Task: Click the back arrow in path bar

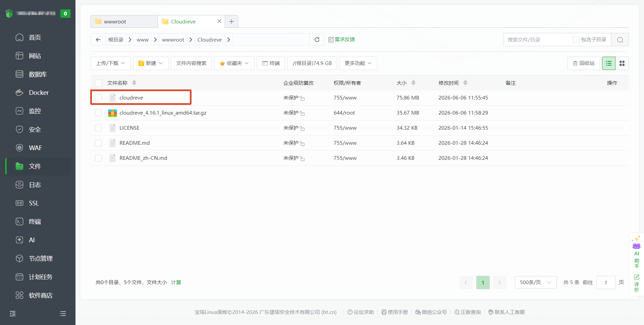Action: coord(98,40)
